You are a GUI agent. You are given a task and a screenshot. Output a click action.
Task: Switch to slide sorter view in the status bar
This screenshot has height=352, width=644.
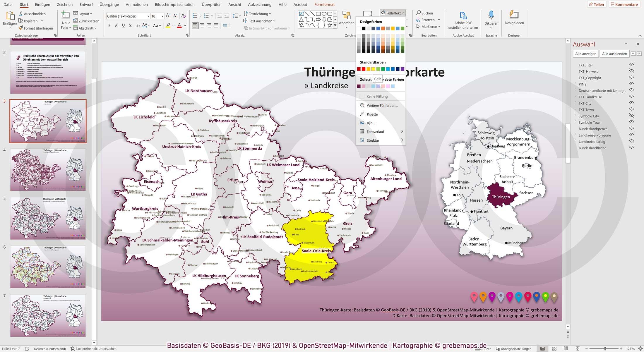(x=554, y=349)
